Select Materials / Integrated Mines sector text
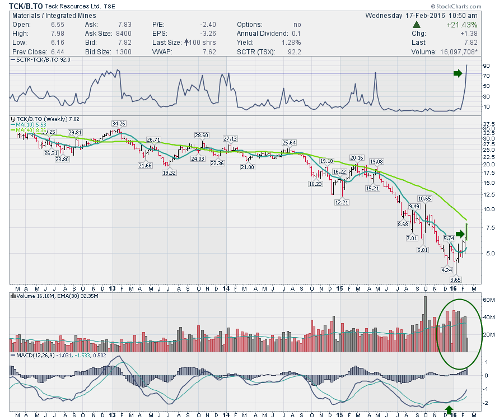 54,16
